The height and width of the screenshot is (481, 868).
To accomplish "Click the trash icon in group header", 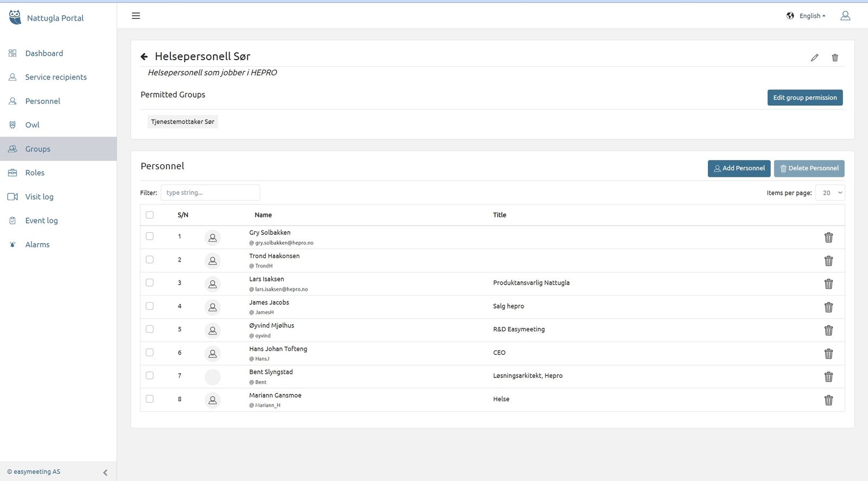I will (x=835, y=57).
